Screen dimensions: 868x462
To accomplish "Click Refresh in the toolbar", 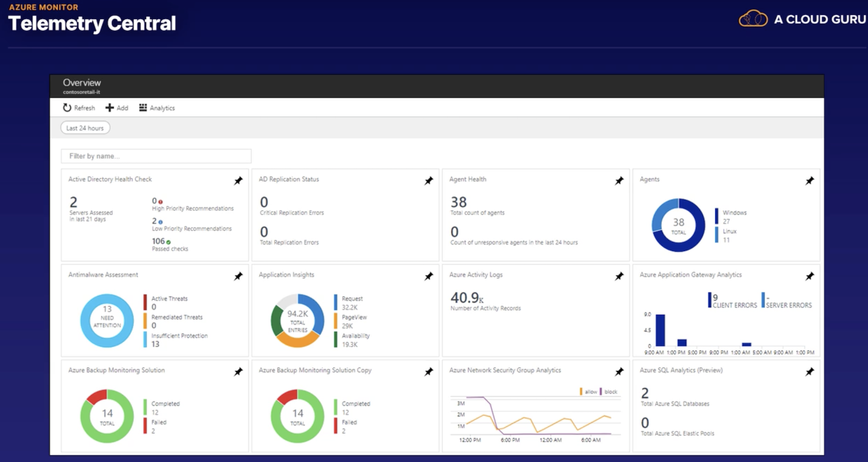I will [x=79, y=108].
